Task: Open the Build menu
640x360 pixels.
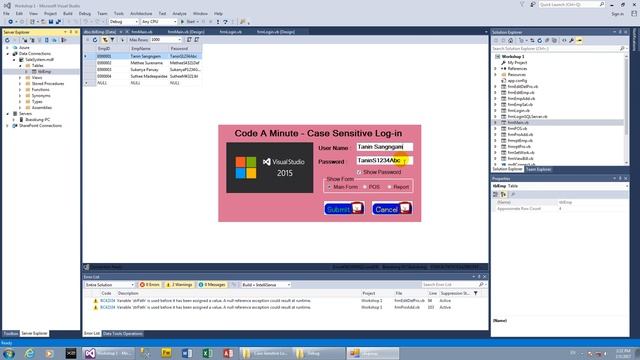Action: 68,13
